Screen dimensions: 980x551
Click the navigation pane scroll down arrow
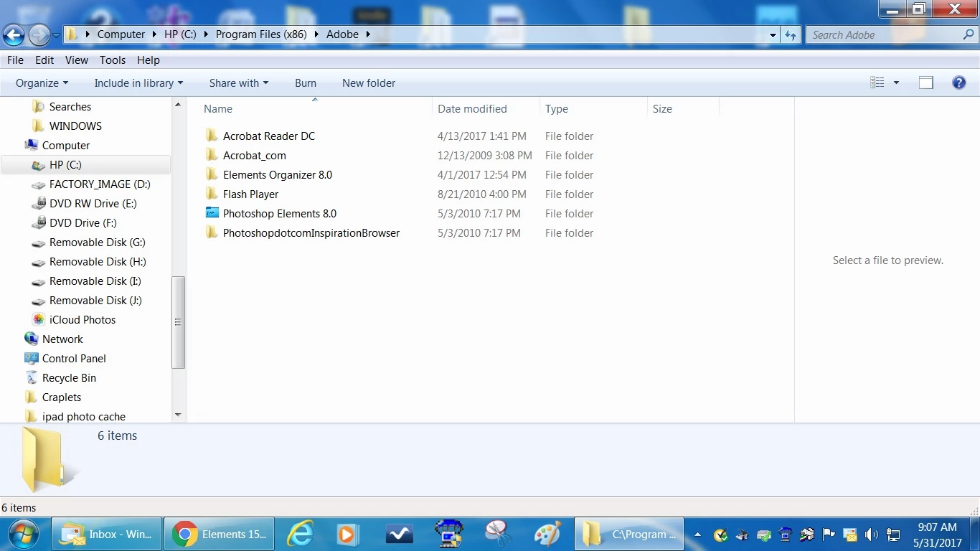[x=178, y=415]
